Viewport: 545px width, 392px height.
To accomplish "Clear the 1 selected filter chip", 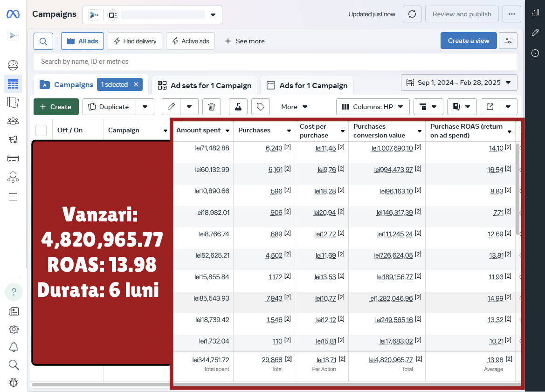I will pyautogui.click(x=136, y=84).
